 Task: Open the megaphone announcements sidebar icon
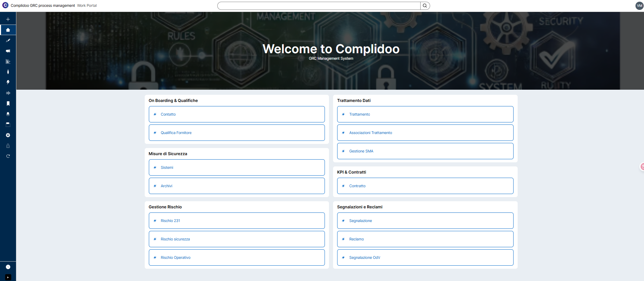[8, 51]
